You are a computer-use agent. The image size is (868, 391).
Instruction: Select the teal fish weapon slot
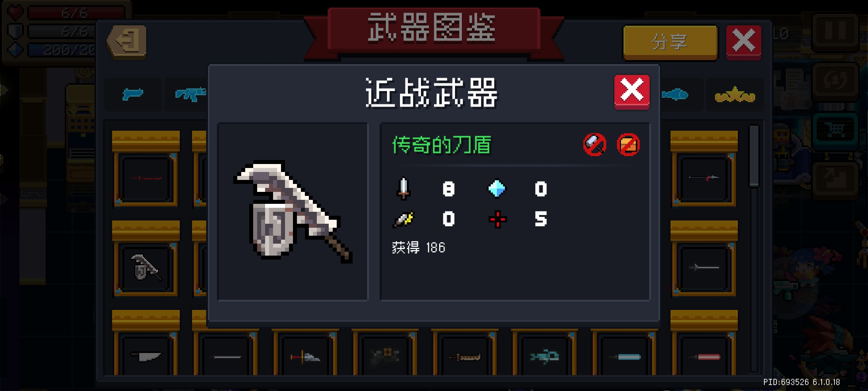(x=545, y=357)
